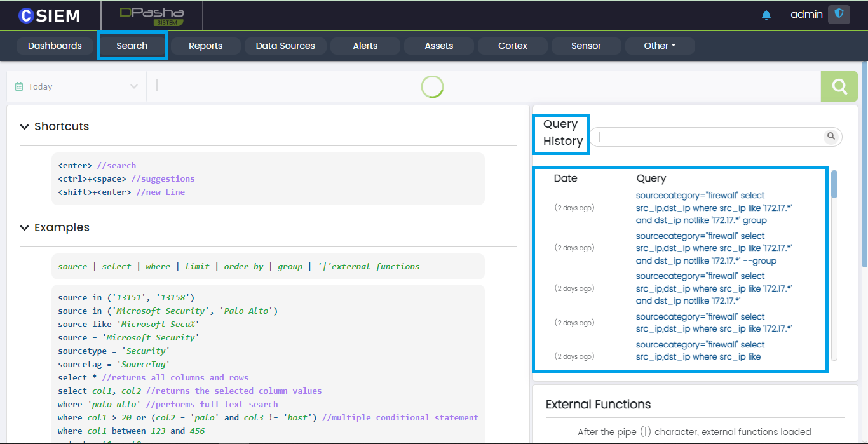Select the history query ending with '--group'
This screenshot has height=444, width=868.
pos(714,248)
